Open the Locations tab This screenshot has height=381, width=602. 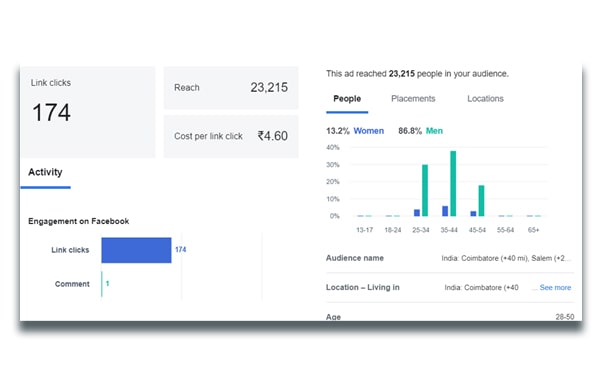(x=485, y=99)
